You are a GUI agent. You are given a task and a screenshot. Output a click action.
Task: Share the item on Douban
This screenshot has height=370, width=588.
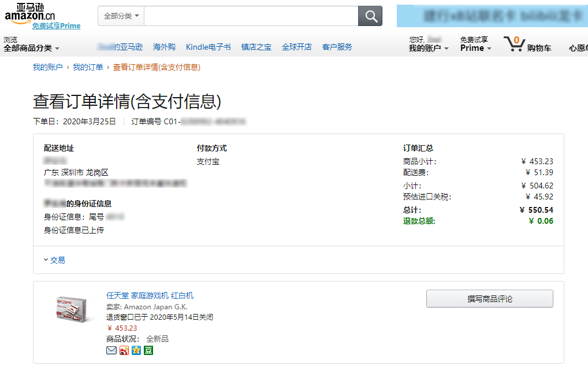(x=148, y=350)
